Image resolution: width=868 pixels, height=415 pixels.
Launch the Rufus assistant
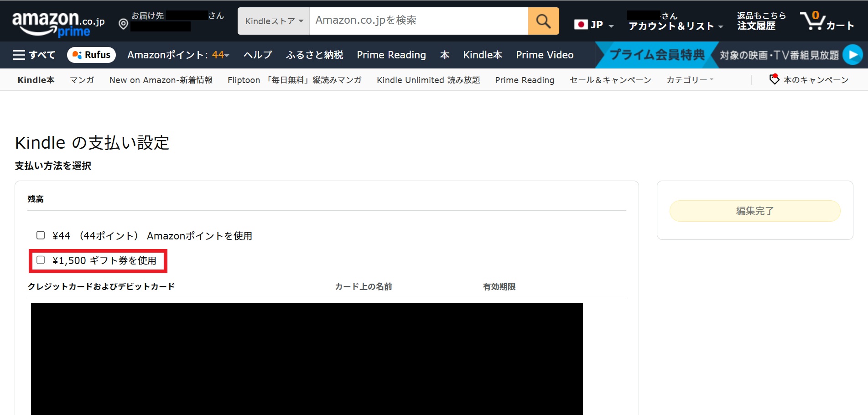pos(91,55)
